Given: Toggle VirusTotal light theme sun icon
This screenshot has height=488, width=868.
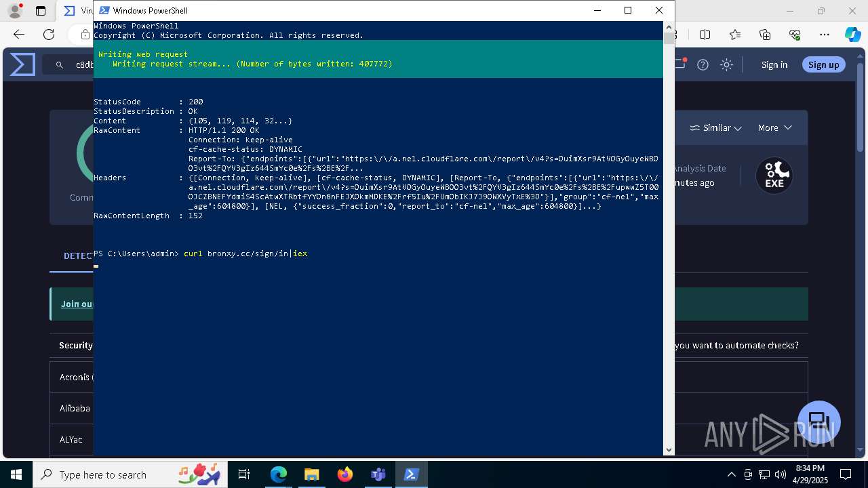Looking at the screenshot, I should [x=726, y=64].
